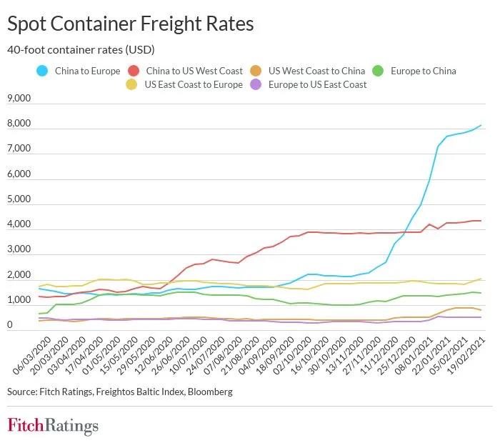Click the 40-foot container rates subtitle
500x448 pixels.
(x=81, y=50)
